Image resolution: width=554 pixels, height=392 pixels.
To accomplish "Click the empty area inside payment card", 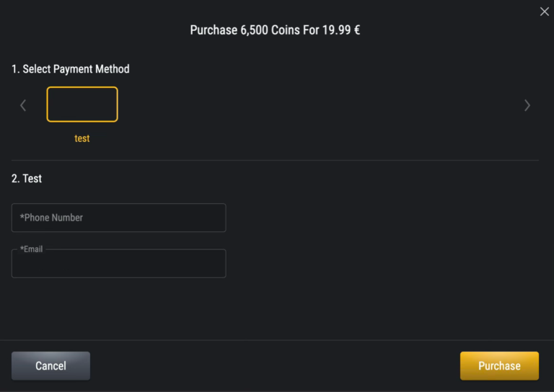I will coord(82,104).
